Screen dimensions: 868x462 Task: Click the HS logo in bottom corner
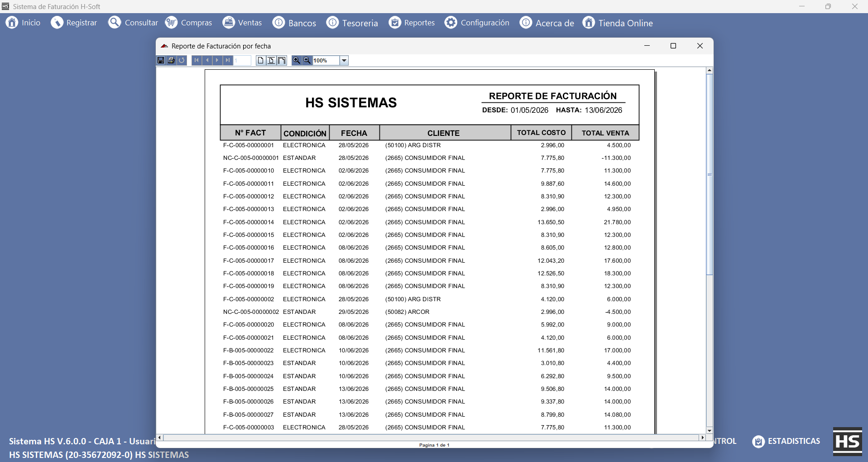(x=847, y=441)
